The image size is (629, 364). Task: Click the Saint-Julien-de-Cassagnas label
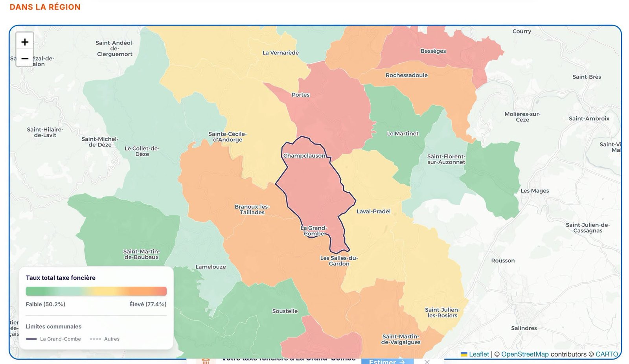point(588,228)
